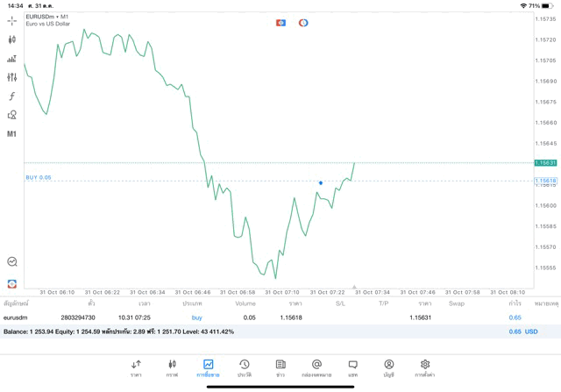Open the indicators list icon
The width and height of the screenshot is (561, 392).
click(11, 59)
